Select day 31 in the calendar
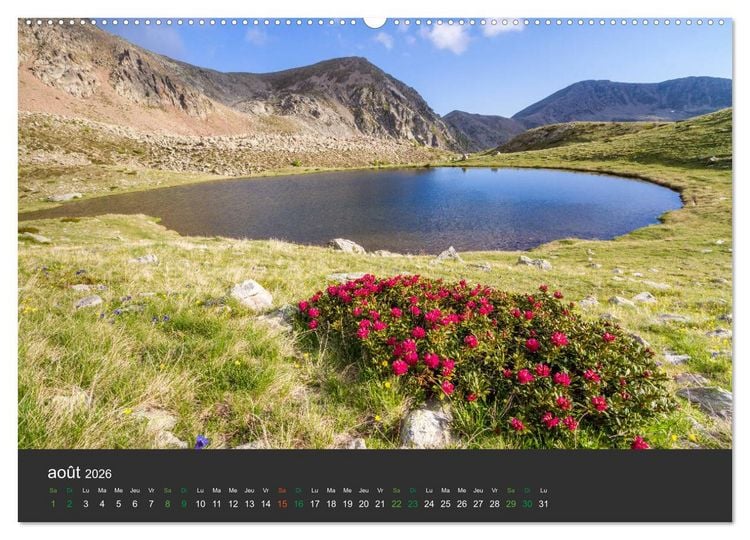 (543, 504)
